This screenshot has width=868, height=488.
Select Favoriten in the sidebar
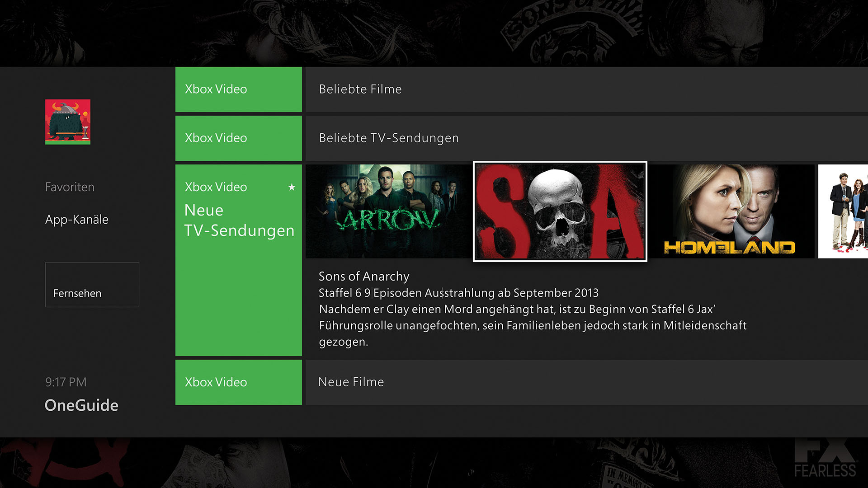coord(70,187)
